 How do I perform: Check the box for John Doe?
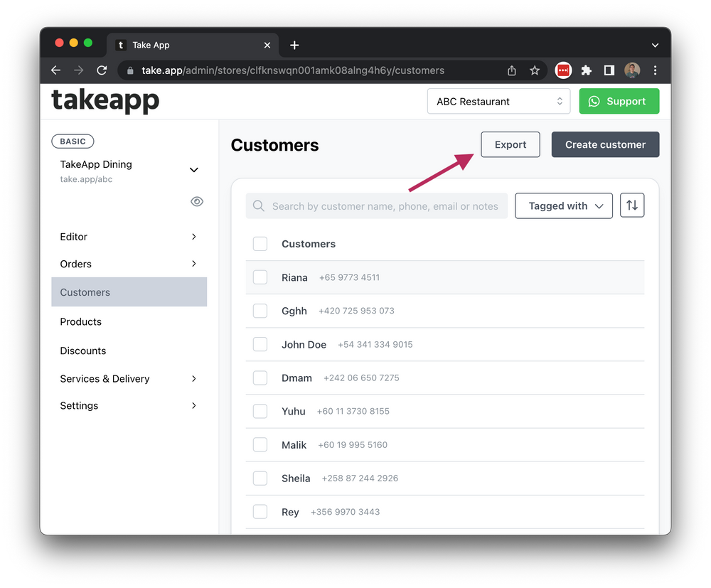[x=260, y=345]
